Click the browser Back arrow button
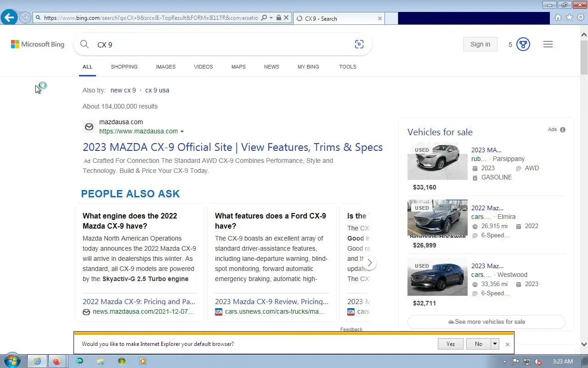 point(9,17)
